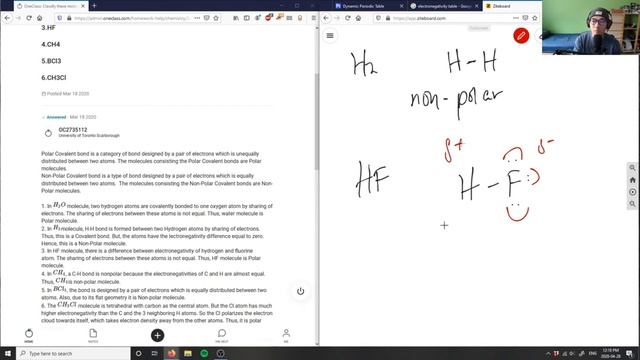Click the Firefox icon on the taskbar
This screenshot has height=360, width=640.
click(171, 353)
